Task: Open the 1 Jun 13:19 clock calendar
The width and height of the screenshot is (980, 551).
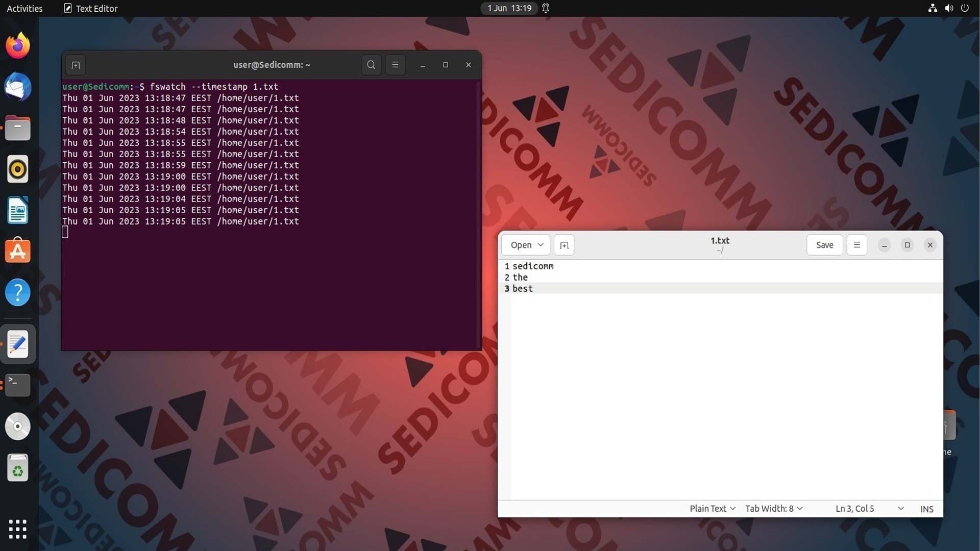Action: (509, 8)
